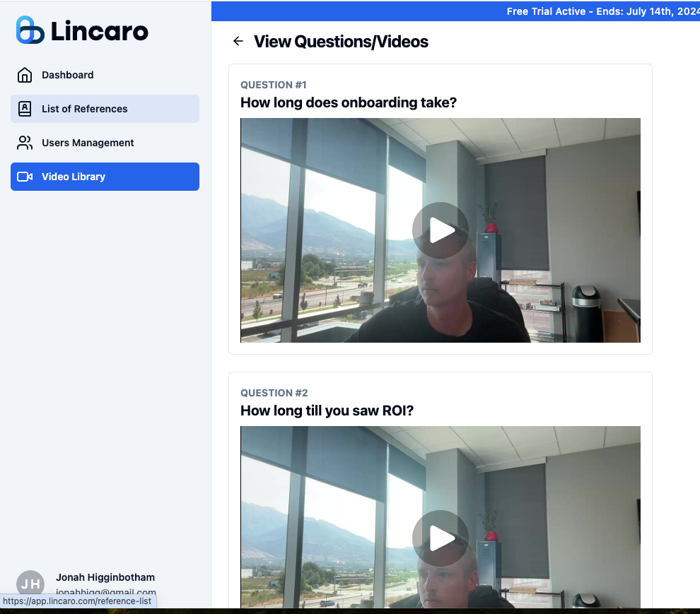Go back using the left arrow icon
The width and height of the screenshot is (700, 614).
point(238,42)
